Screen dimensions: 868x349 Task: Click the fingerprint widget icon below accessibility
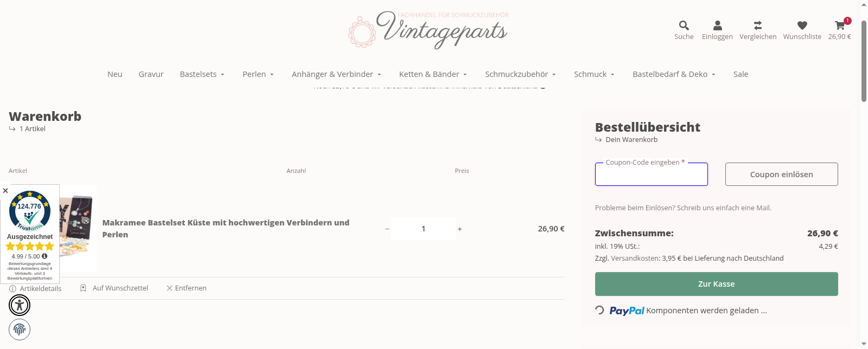(x=20, y=329)
